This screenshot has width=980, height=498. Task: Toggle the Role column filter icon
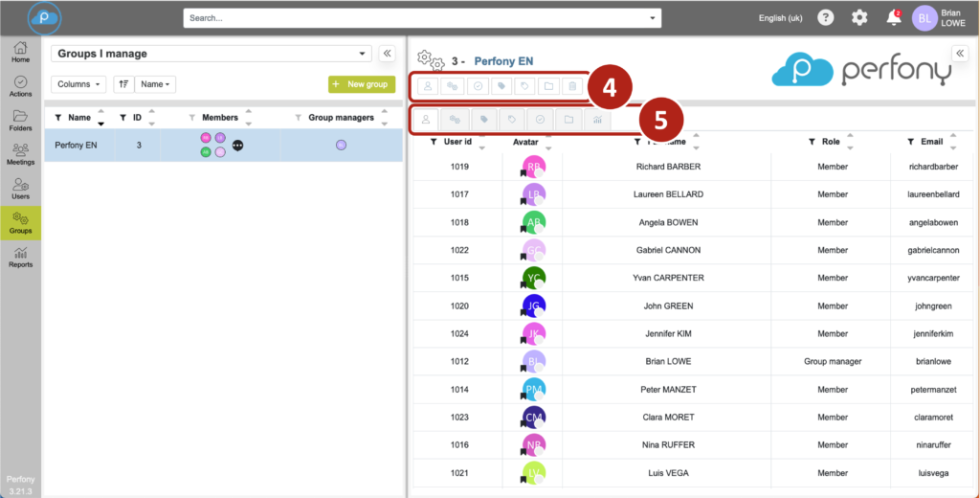click(812, 142)
